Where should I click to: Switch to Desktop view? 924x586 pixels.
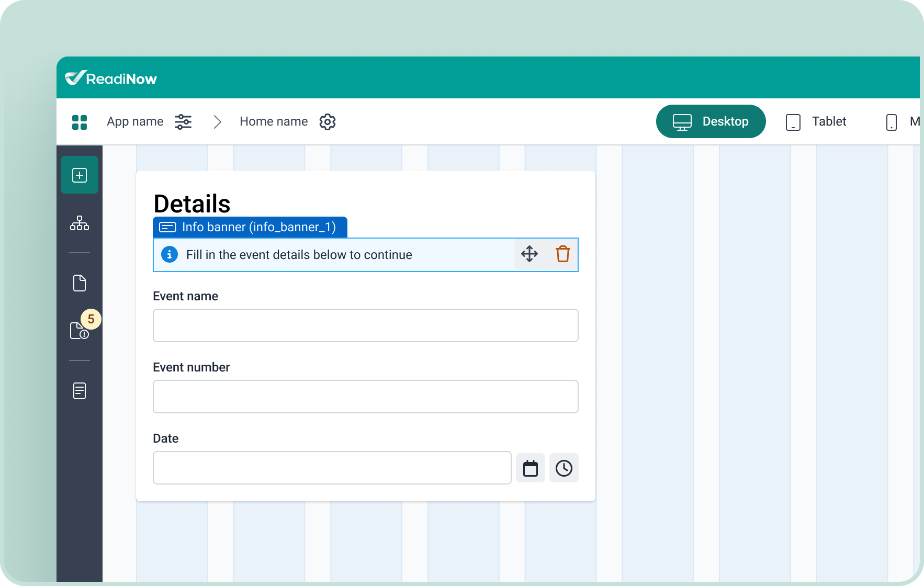(711, 121)
